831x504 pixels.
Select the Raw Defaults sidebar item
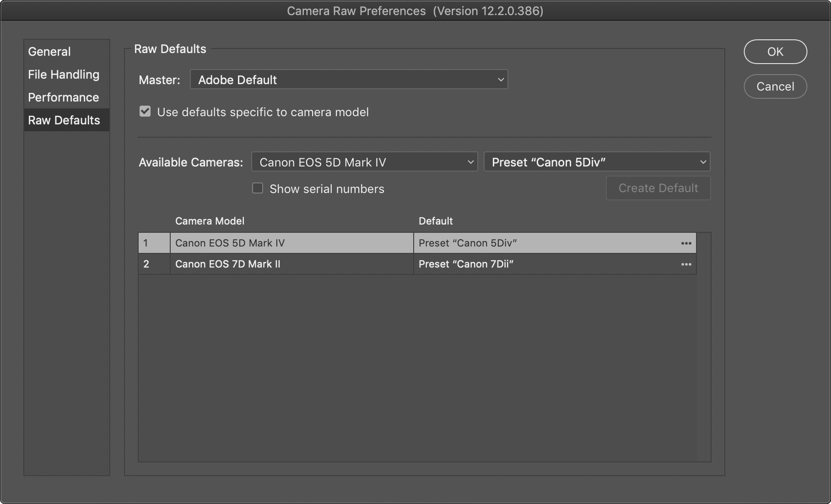[64, 120]
